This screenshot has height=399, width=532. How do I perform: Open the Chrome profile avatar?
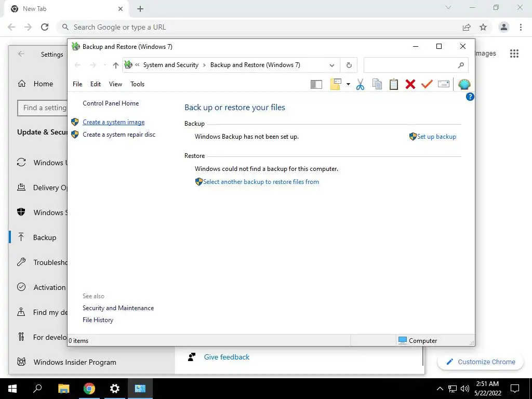504,27
